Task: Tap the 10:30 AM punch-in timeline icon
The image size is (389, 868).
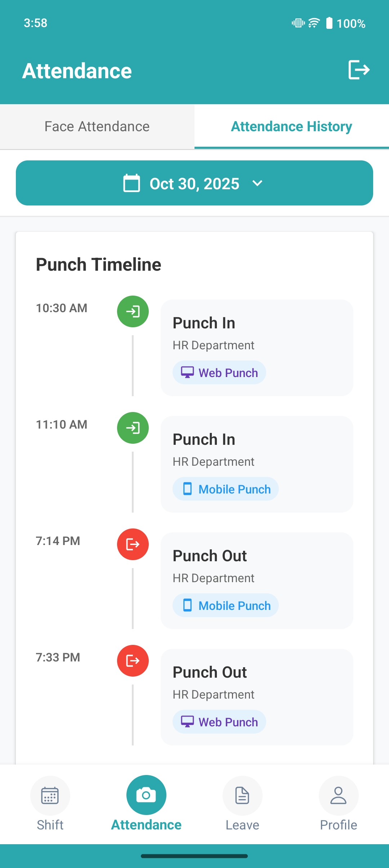Action: tap(133, 311)
